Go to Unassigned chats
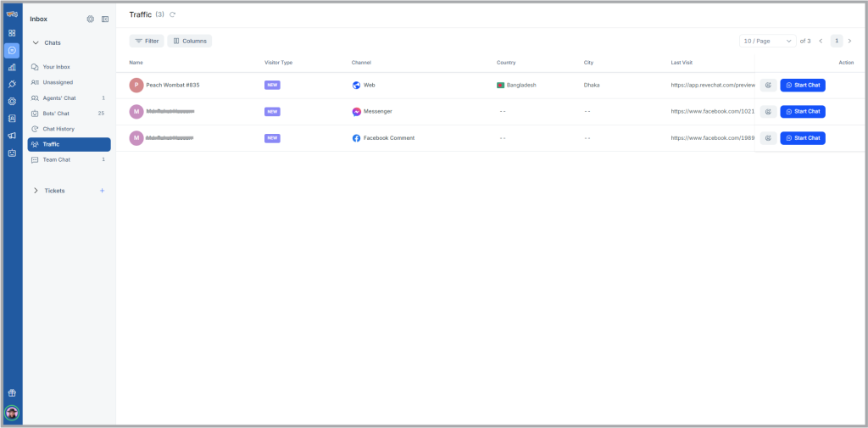868x428 pixels. [58, 82]
